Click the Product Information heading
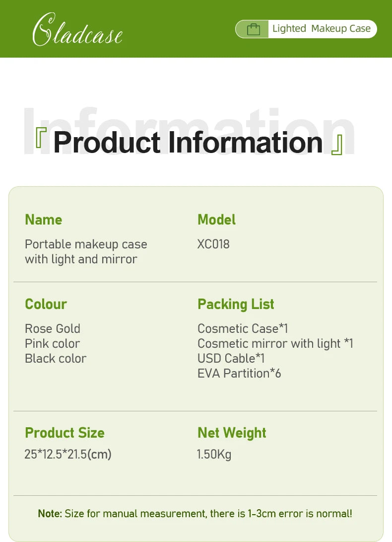Screen dimensions: 392x542 (x=188, y=142)
